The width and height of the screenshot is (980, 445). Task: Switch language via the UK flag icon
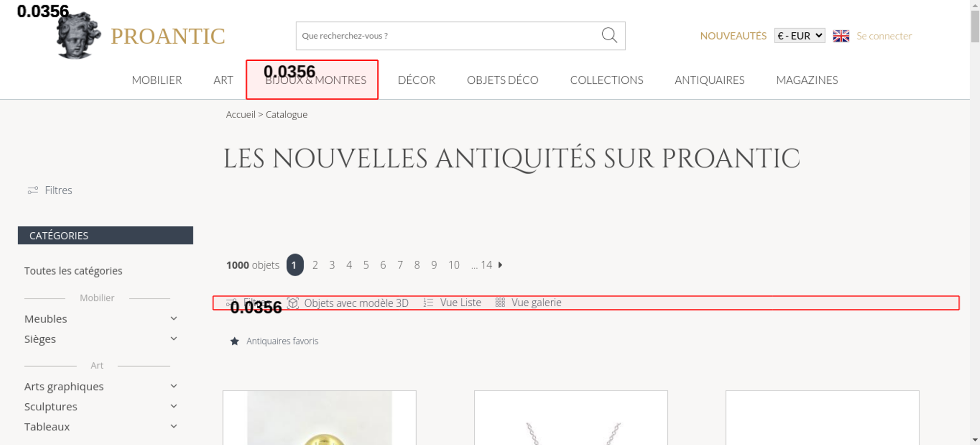tap(841, 36)
